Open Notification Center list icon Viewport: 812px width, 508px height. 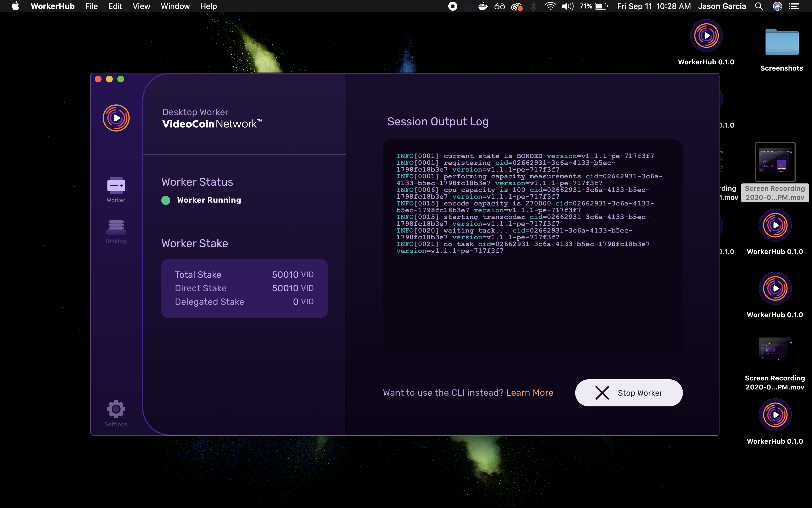point(794,6)
